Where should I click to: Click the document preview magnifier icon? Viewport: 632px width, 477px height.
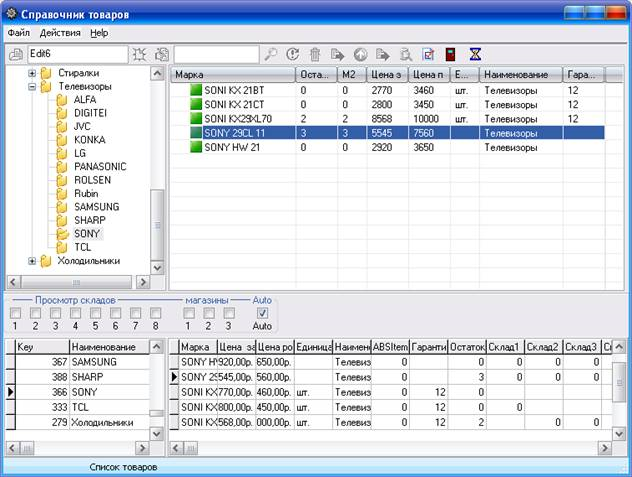(x=405, y=54)
